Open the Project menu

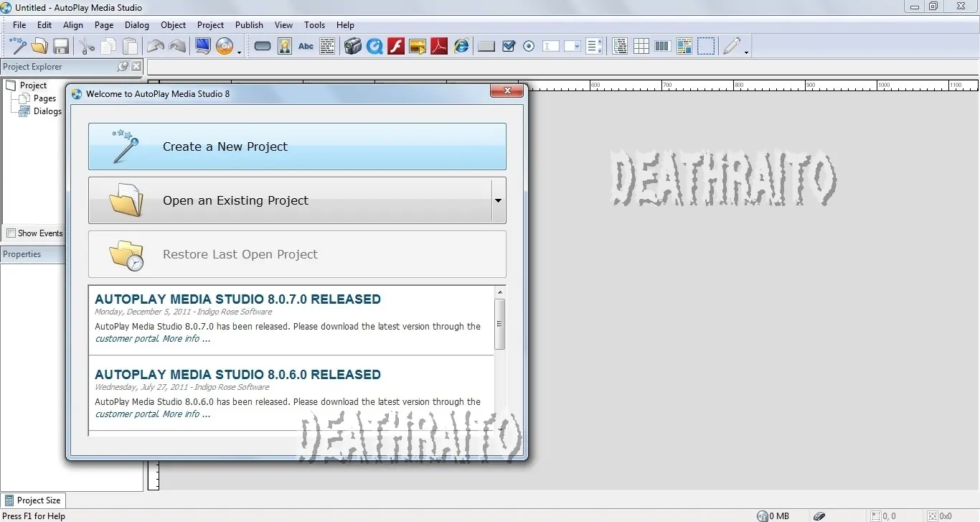coord(211,25)
